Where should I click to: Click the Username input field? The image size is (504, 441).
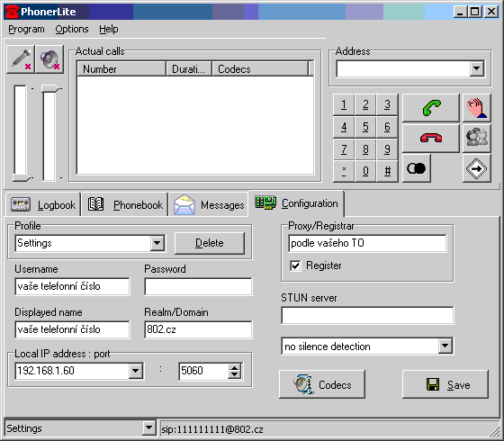[72, 286]
